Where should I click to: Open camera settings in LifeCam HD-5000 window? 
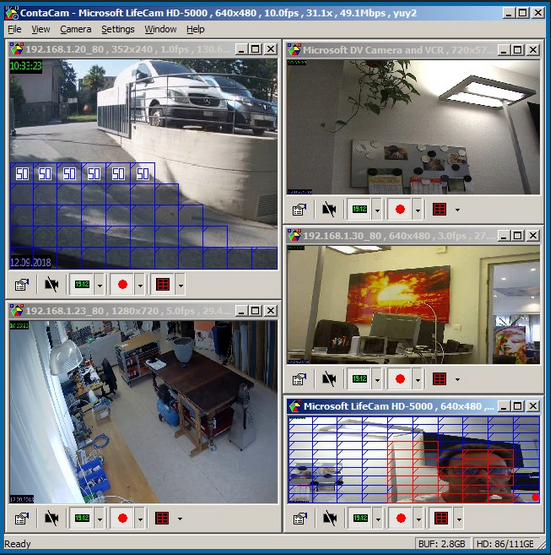point(300,519)
